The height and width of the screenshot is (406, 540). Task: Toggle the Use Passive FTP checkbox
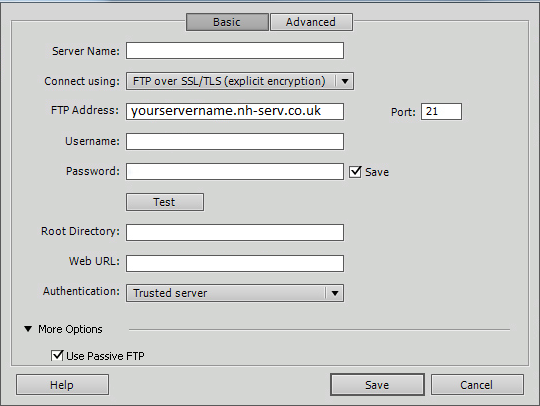57,355
